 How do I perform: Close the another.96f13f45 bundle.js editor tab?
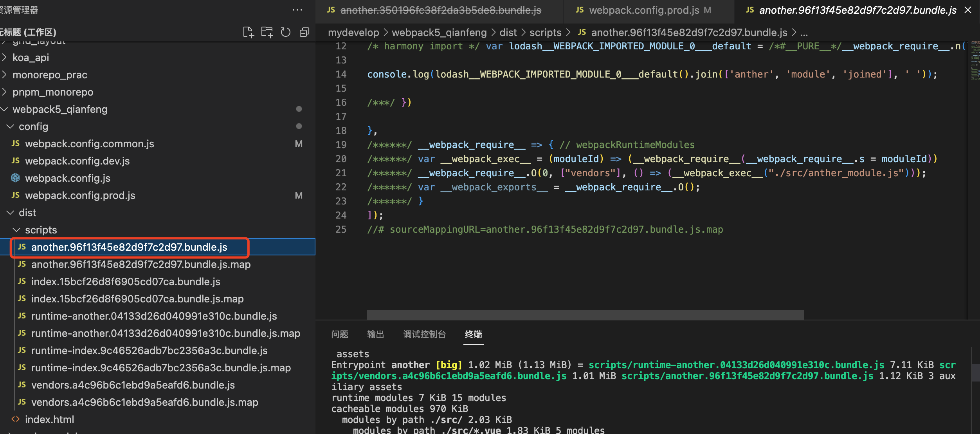pos(968,10)
